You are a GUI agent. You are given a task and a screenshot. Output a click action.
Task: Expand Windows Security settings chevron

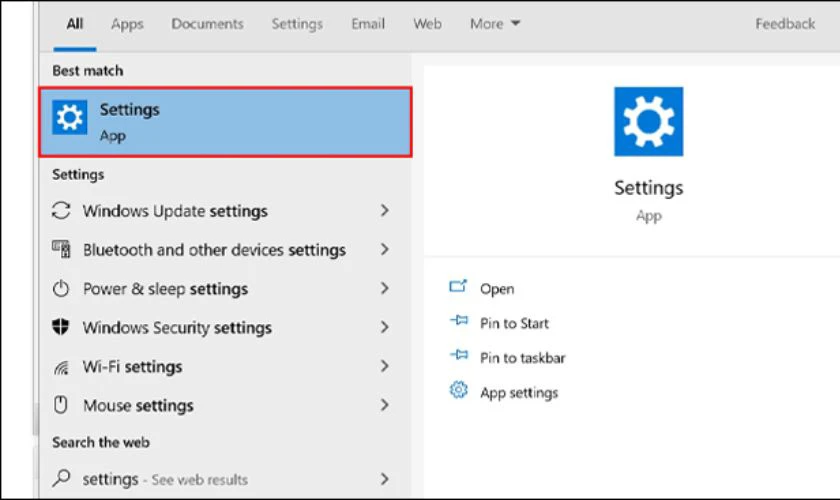pyautogui.click(x=385, y=327)
